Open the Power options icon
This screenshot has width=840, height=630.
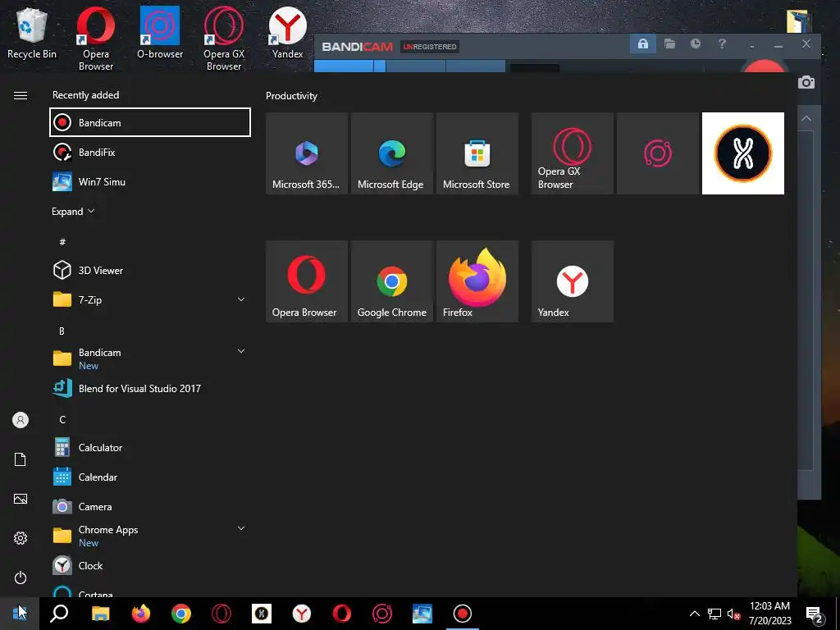21,577
